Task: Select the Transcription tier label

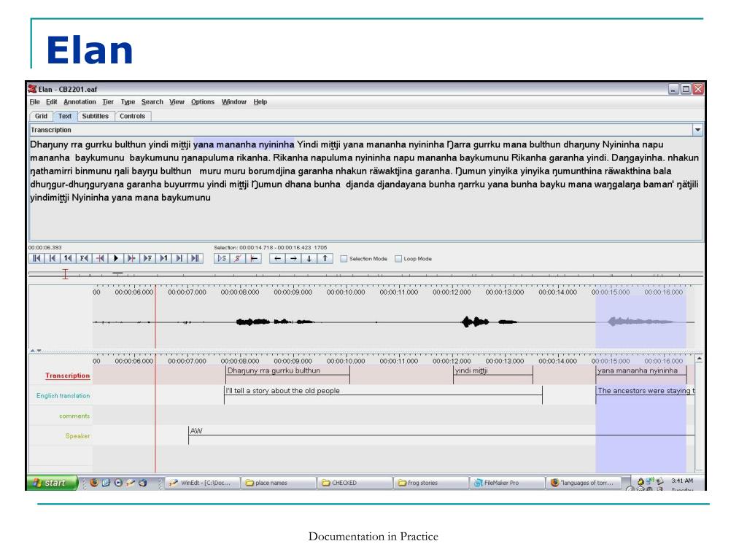Action: tap(68, 376)
